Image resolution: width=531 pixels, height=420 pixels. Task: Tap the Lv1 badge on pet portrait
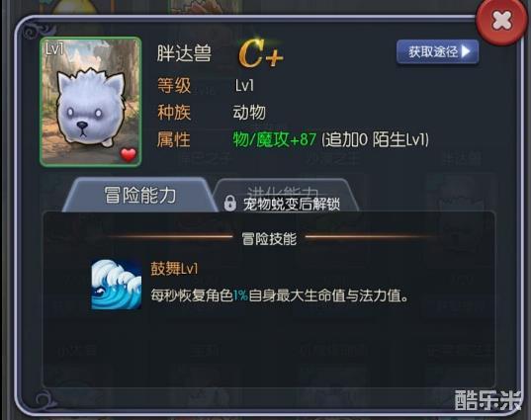point(54,49)
